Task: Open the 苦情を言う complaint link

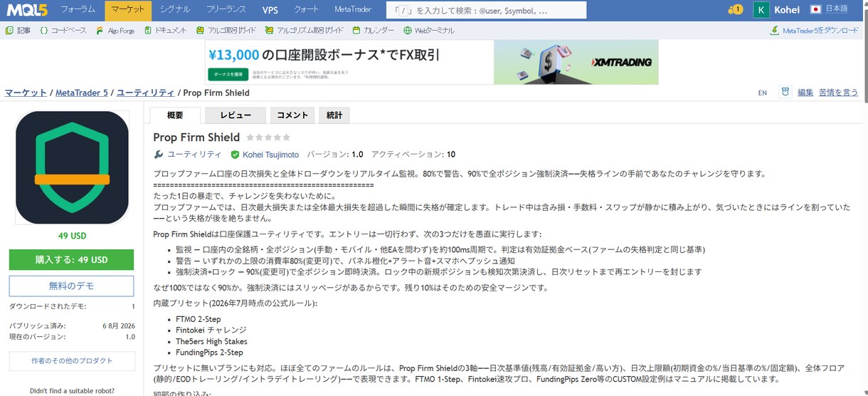Action: [839, 93]
